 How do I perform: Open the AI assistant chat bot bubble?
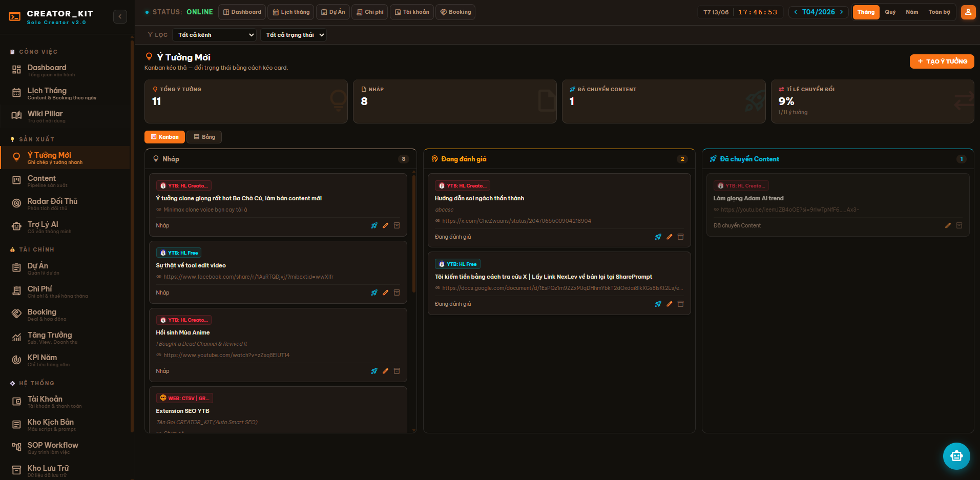coord(956,456)
